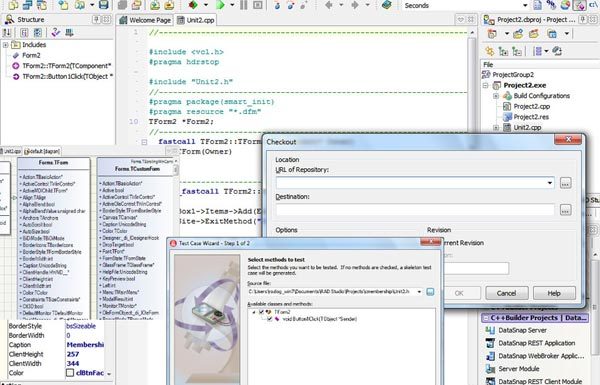Click the Remove folder icon in Project Manager
Viewport: 600px width, 385px height.
point(534,34)
